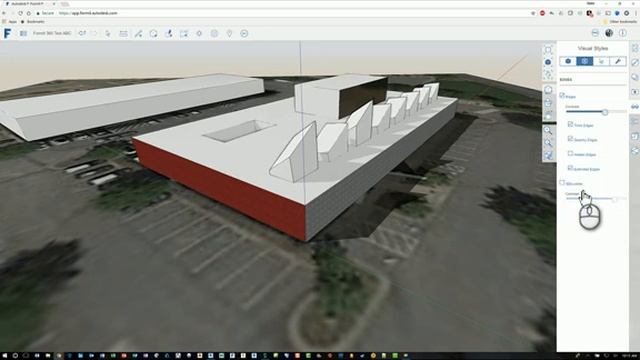Screen dimensions: 640x360
Task: Click the circled ellipsis more icon in toolbar
Action: point(244,33)
